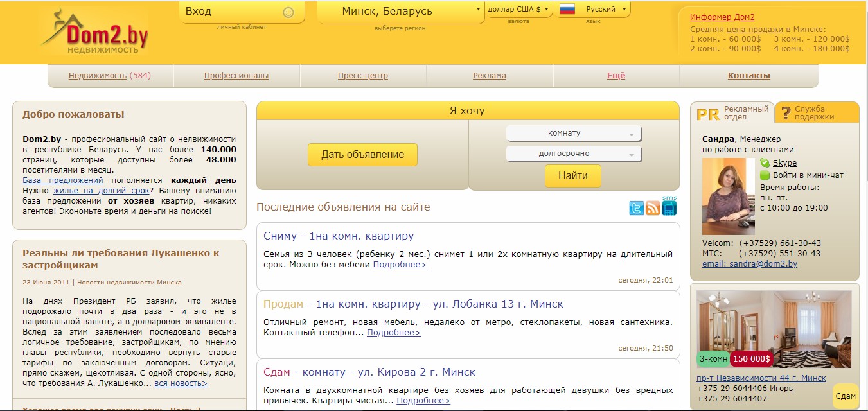Open the Ещё menu item
The height and width of the screenshot is (411, 868).
click(616, 76)
